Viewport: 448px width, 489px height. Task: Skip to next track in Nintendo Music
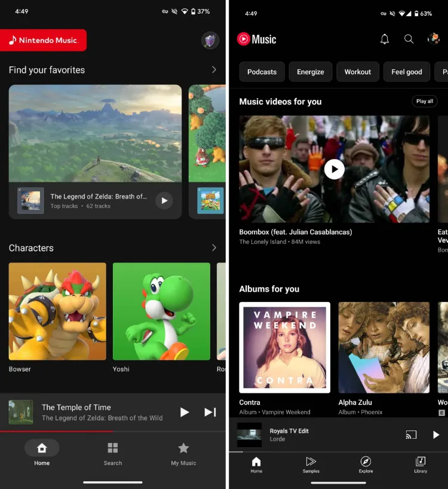coord(210,412)
